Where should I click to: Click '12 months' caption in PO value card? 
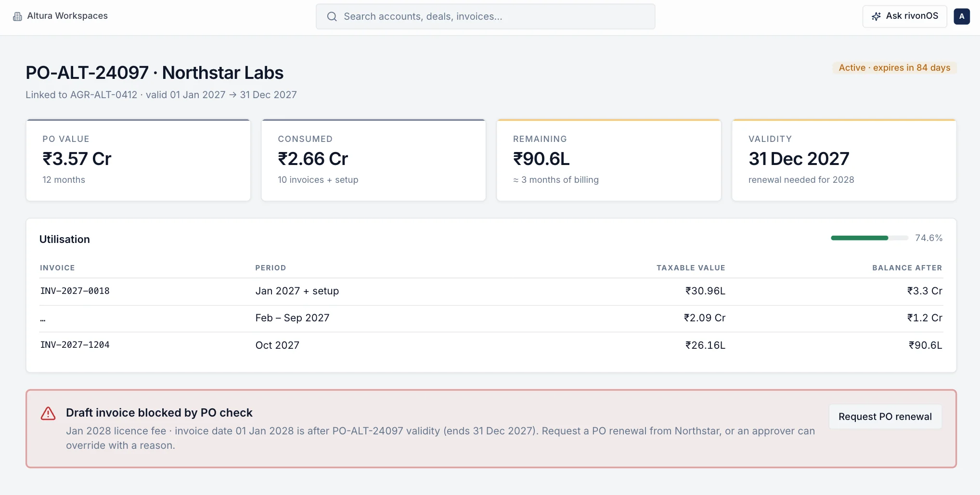64,180
